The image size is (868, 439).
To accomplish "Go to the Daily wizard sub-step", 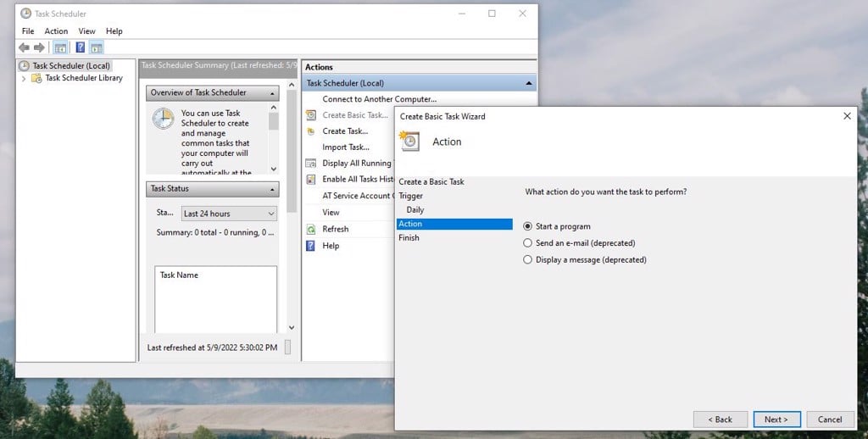I will [x=415, y=210].
